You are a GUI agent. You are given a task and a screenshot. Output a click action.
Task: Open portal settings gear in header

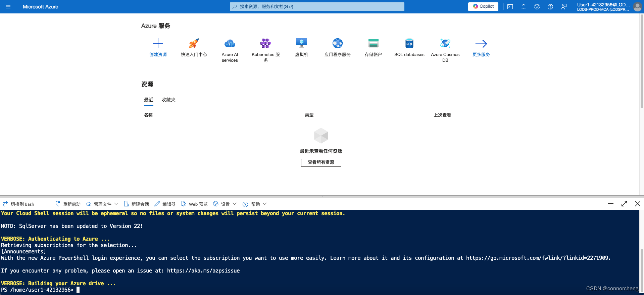(x=537, y=7)
